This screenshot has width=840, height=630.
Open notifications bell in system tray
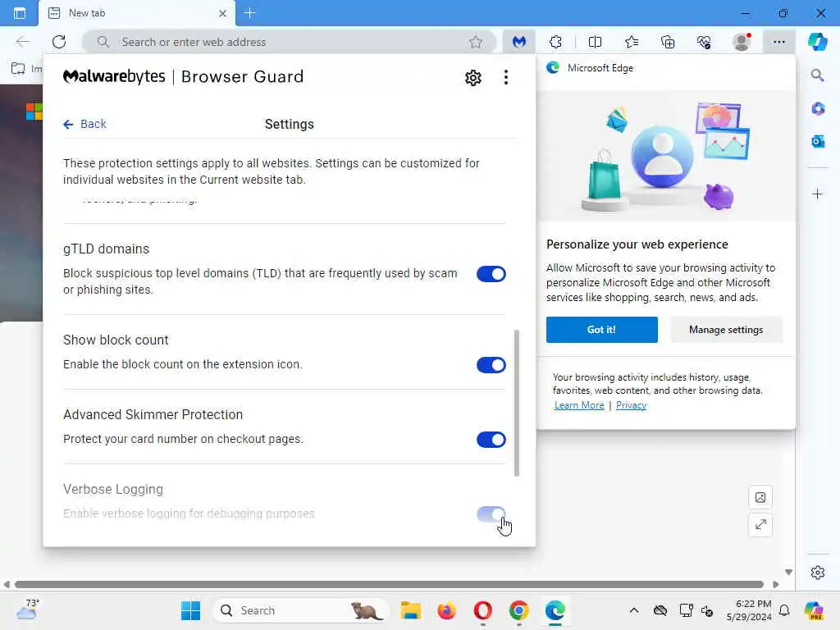[784, 610]
